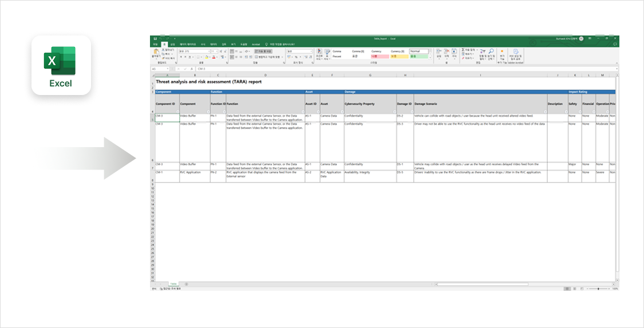Open the Acrobat ribbon tab
Image resolution: width=644 pixels, height=328 pixels.
tap(256, 44)
